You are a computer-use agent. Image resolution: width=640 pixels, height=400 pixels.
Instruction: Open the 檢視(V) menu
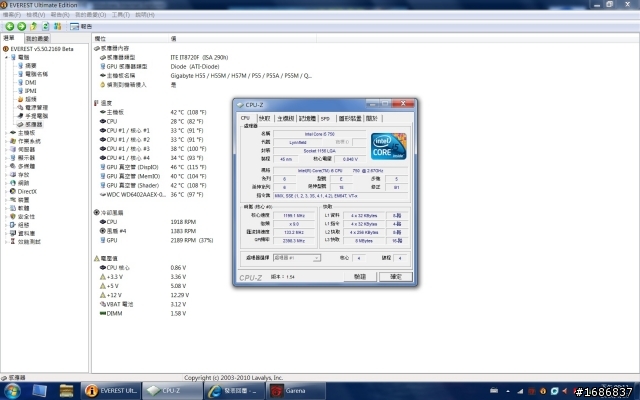[36, 15]
